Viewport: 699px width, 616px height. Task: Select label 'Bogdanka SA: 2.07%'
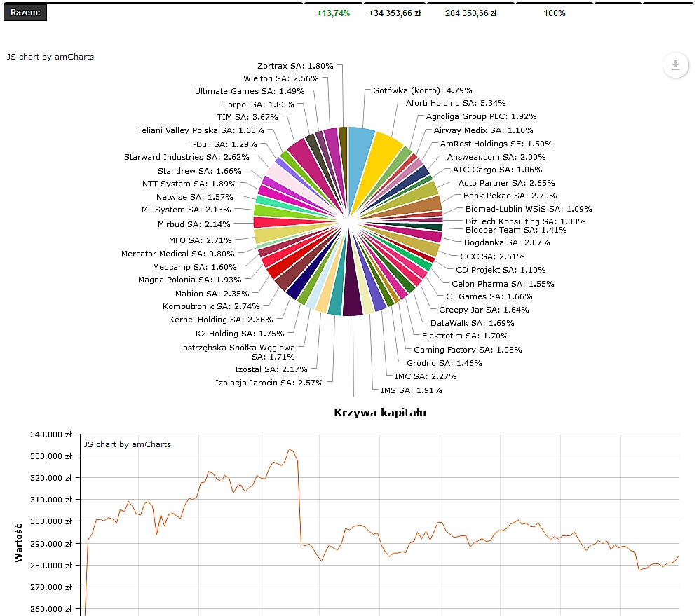[507, 242]
